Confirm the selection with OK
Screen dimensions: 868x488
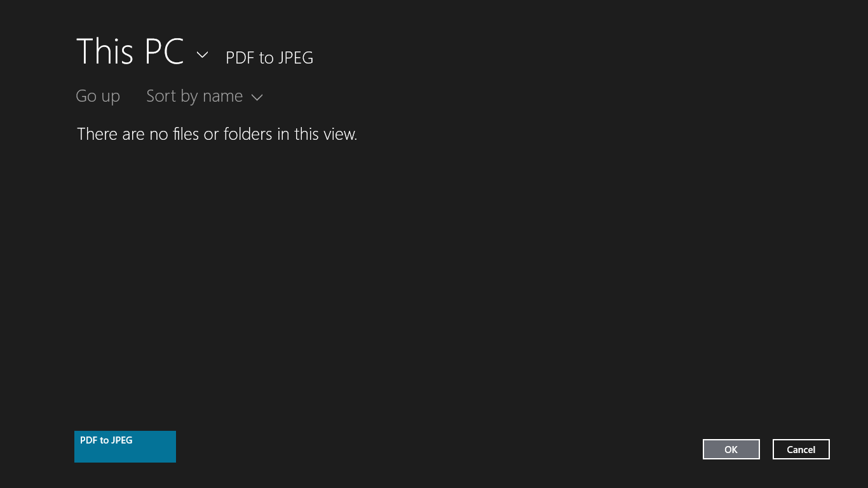point(731,449)
